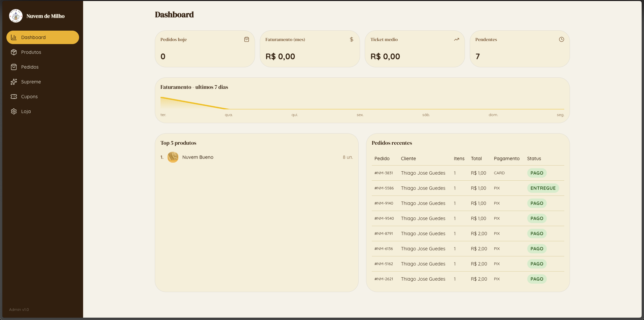
Task: Click the yellow revenue line in chart
Action: (195, 103)
